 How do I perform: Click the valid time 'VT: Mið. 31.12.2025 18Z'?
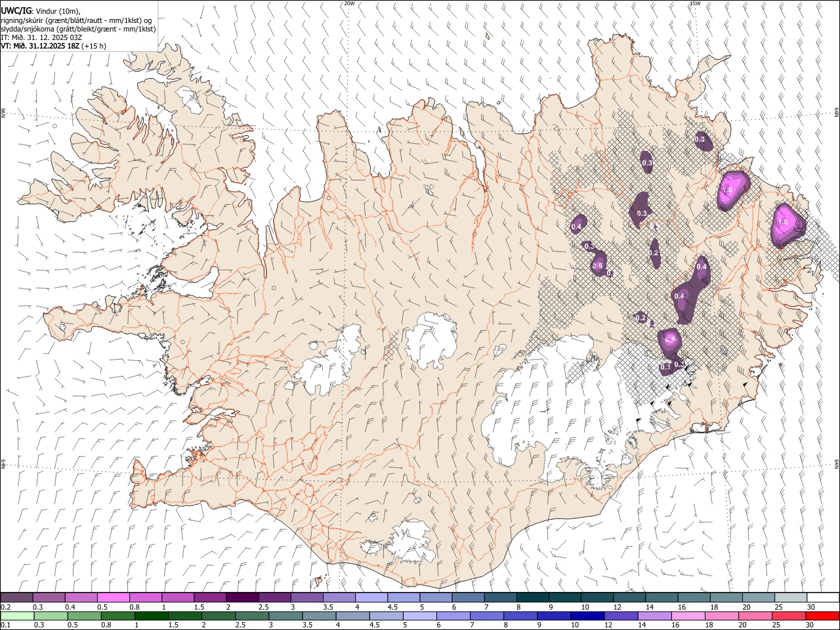[x=40, y=46]
